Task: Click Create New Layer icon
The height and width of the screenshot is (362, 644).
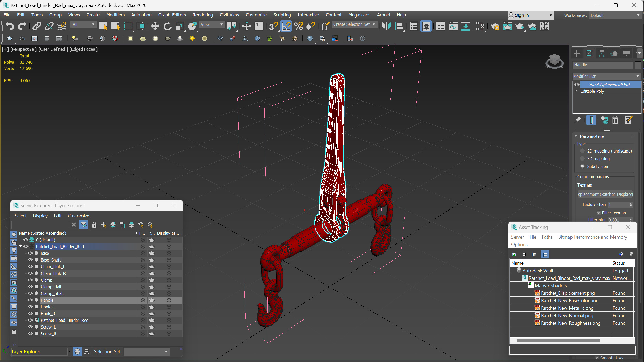Action: (x=104, y=225)
